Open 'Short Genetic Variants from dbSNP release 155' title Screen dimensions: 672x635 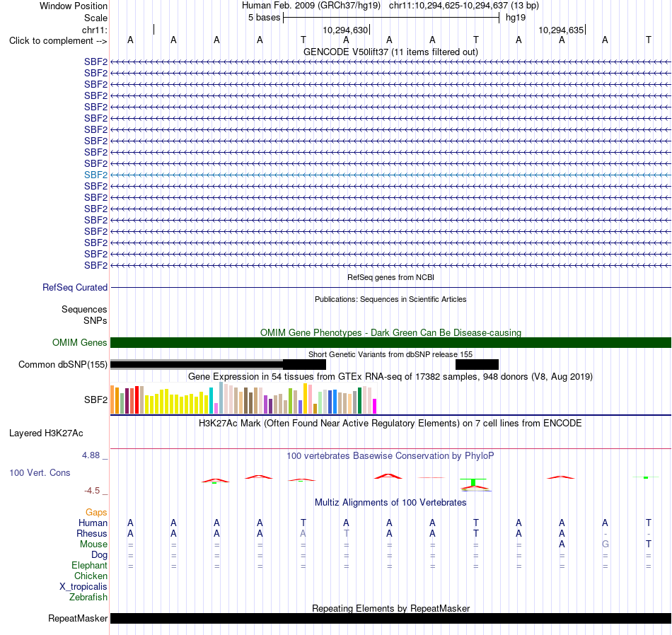click(390, 354)
